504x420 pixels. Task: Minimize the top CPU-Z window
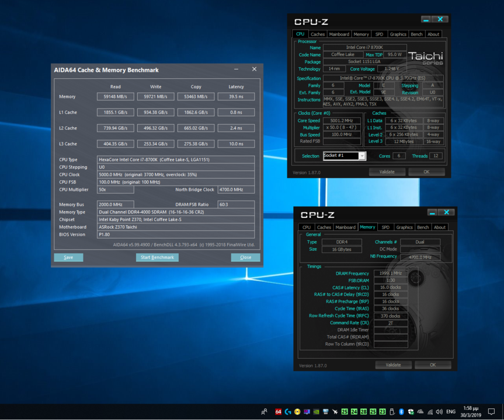pos(426,20)
